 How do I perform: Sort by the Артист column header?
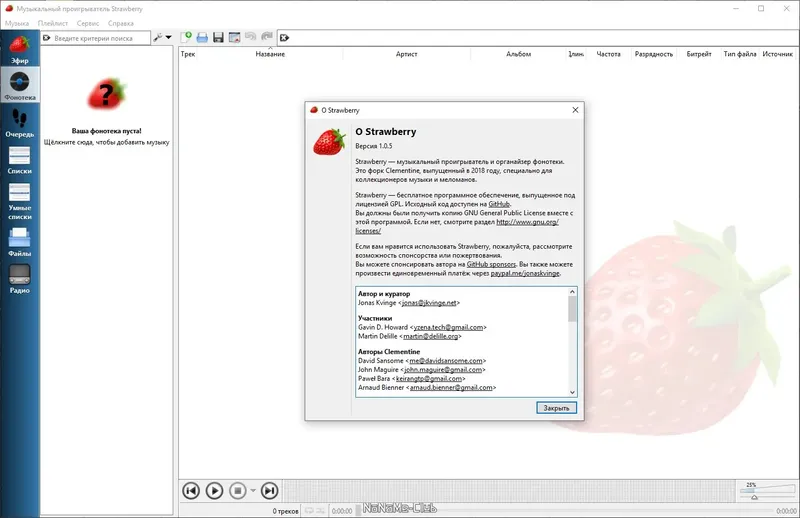(406, 54)
